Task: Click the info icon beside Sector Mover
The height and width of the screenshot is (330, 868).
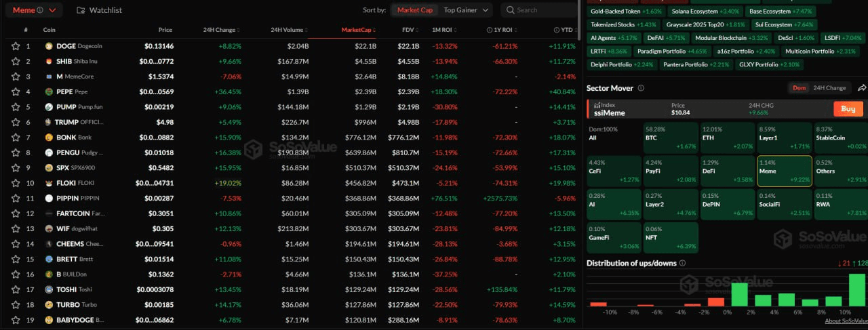Action: (x=641, y=88)
